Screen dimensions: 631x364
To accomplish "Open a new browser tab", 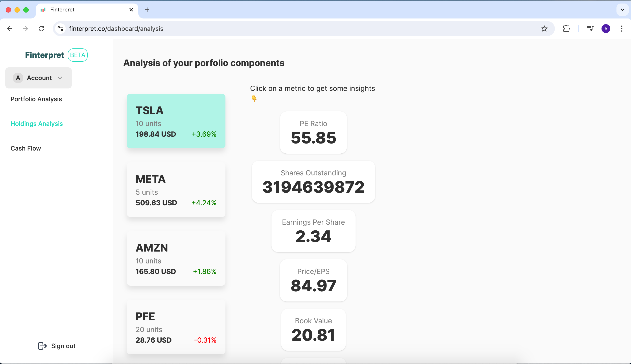I will click(x=147, y=10).
